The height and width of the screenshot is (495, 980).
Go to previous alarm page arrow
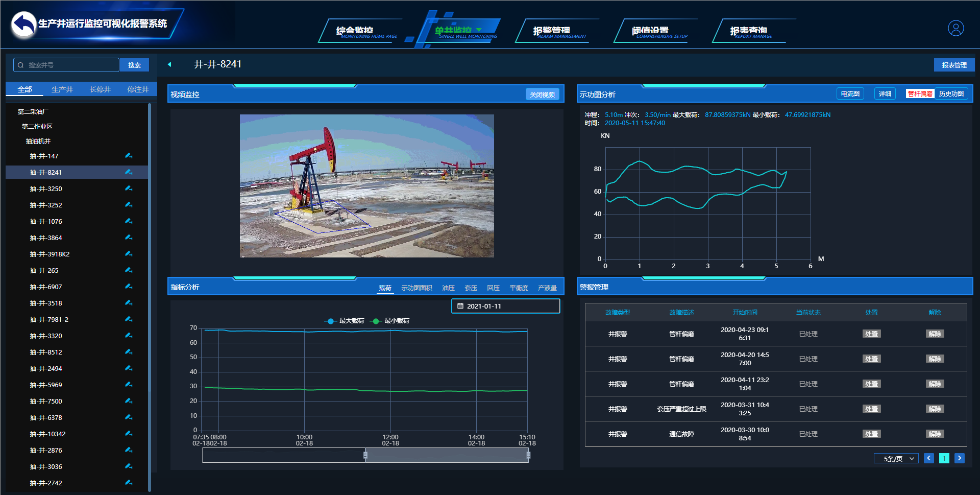pos(928,458)
